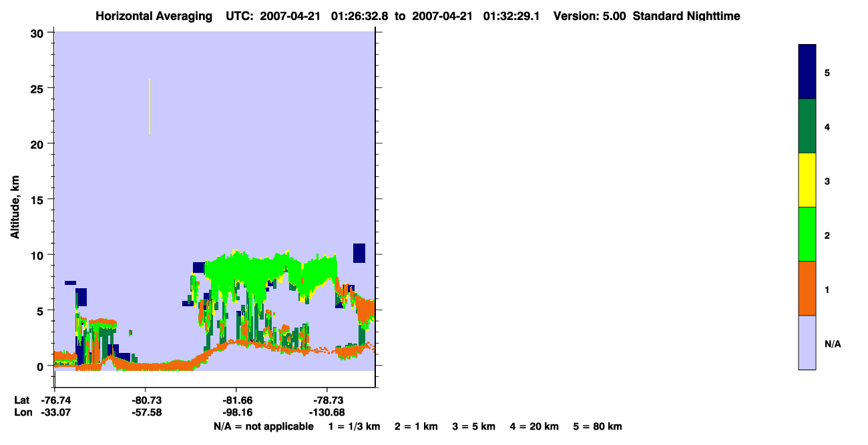The height and width of the screenshot is (445, 868).
Task: Click the end time '01:32:29.1'
Action: pos(513,16)
